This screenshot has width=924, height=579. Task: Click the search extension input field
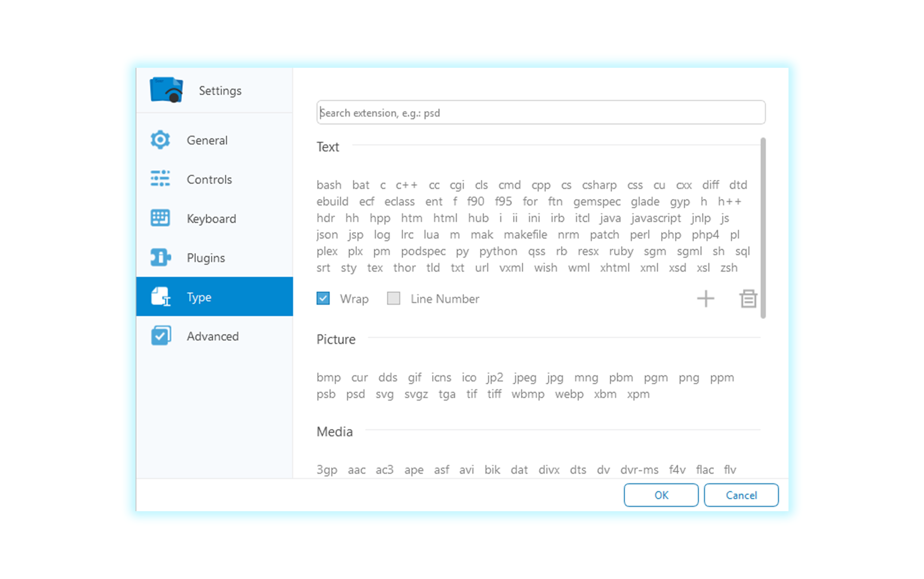pos(541,113)
